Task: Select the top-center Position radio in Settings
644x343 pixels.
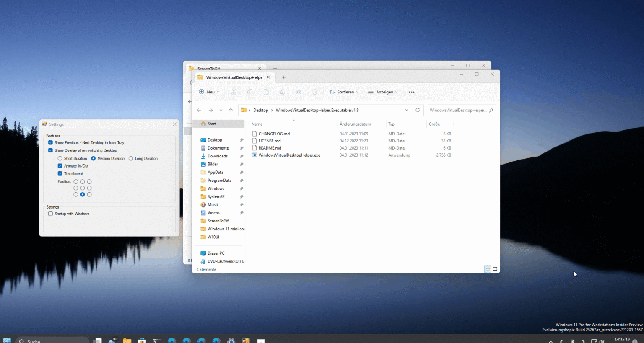Action: [x=82, y=181]
